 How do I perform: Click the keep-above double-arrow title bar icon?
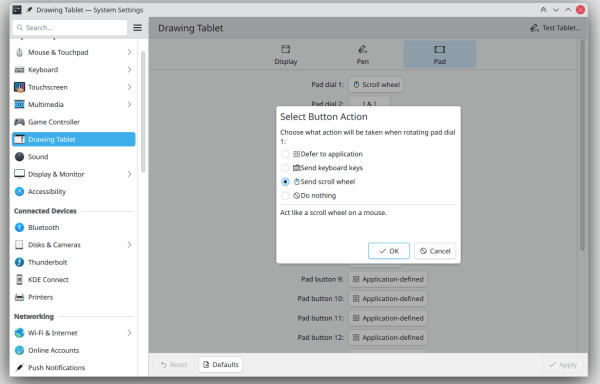[543, 10]
